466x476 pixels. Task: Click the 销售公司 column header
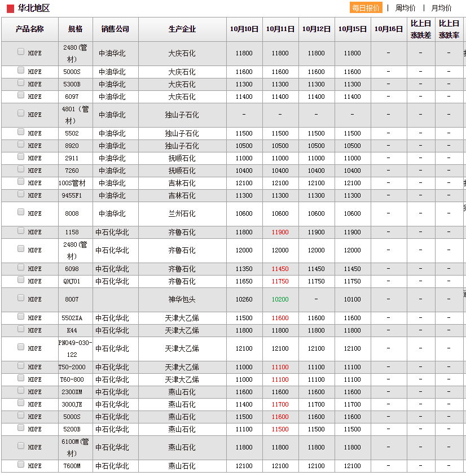[115, 29]
